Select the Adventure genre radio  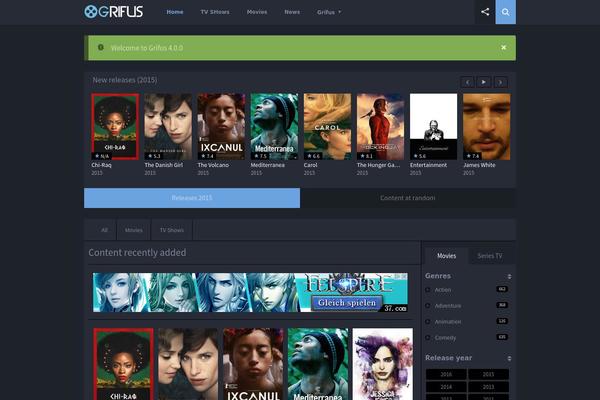[428, 306]
